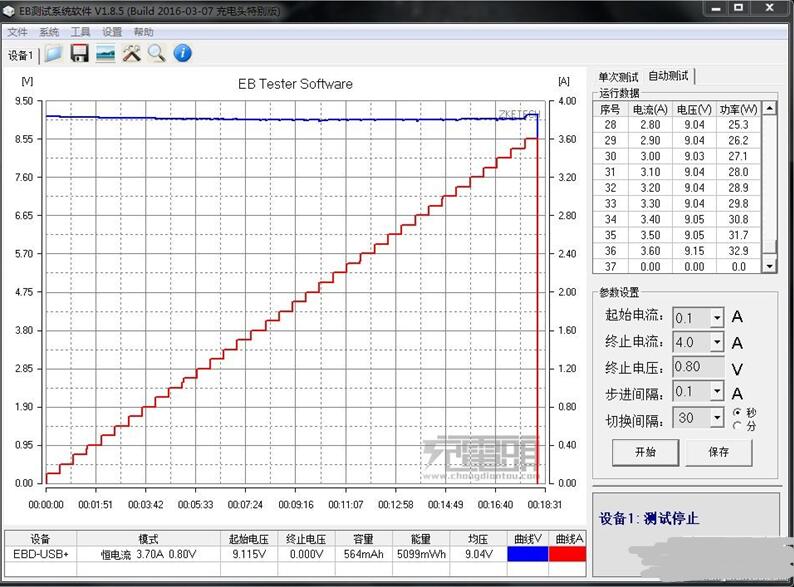
Task: Click the floppy disk save icon
Action: (79, 54)
